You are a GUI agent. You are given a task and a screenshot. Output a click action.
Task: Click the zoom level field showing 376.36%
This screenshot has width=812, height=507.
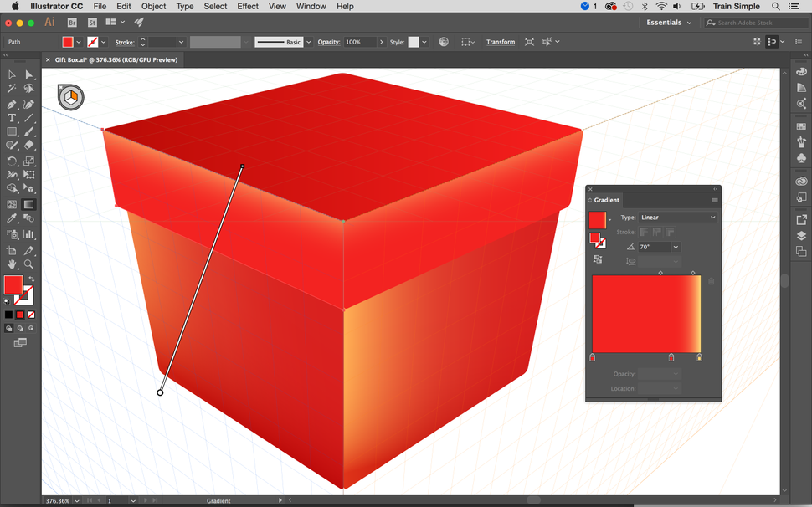(x=59, y=500)
